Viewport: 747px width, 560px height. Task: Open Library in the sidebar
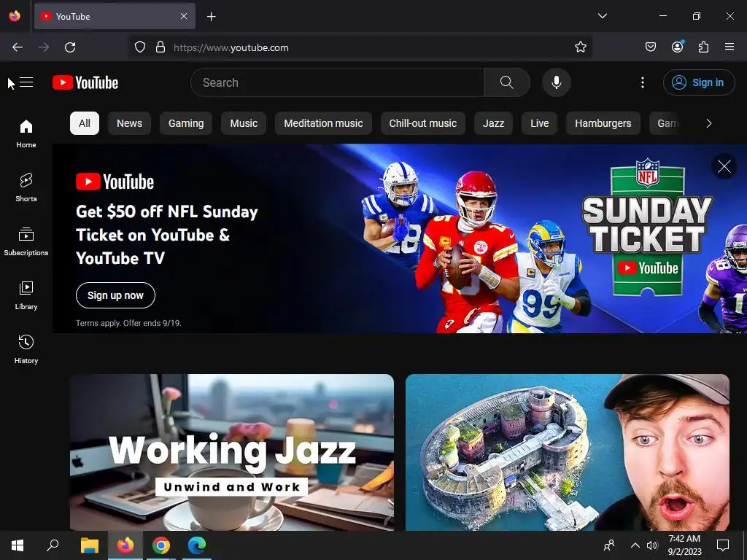26,295
